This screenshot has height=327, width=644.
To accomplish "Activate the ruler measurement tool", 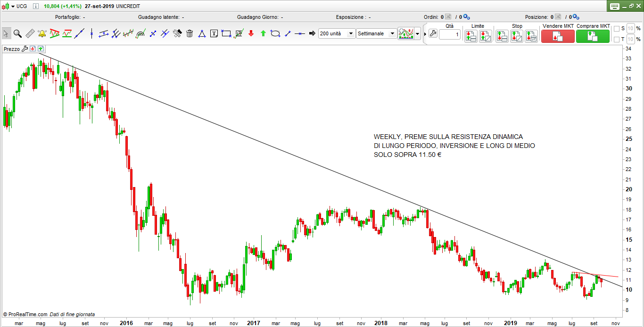I will (30, 33).
